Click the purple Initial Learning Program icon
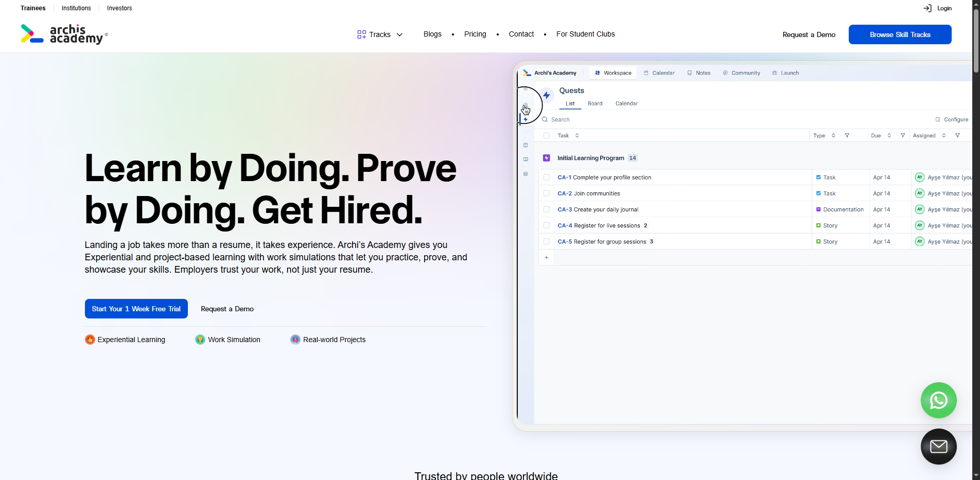Image resolution: width=980 pixels, height=480 pixels. point(547,158)
